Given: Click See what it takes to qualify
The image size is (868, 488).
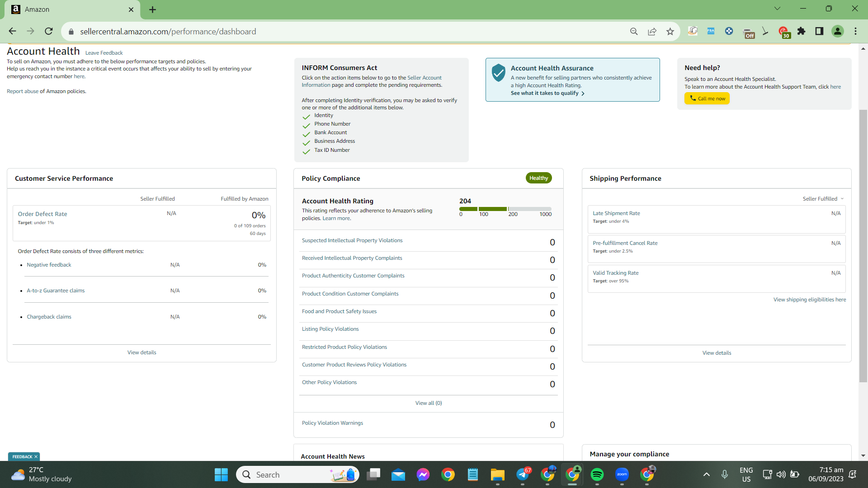Looking at the screenshot, I should coord(547,93).
